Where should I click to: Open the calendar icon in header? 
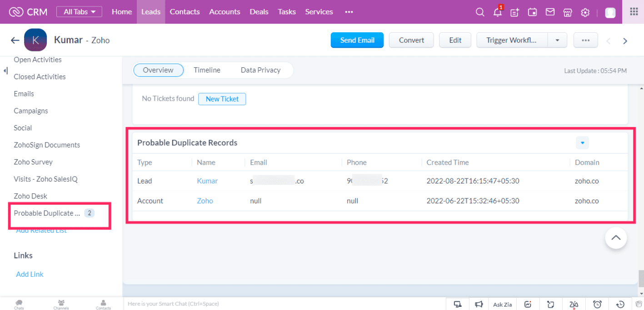[533, 12]
